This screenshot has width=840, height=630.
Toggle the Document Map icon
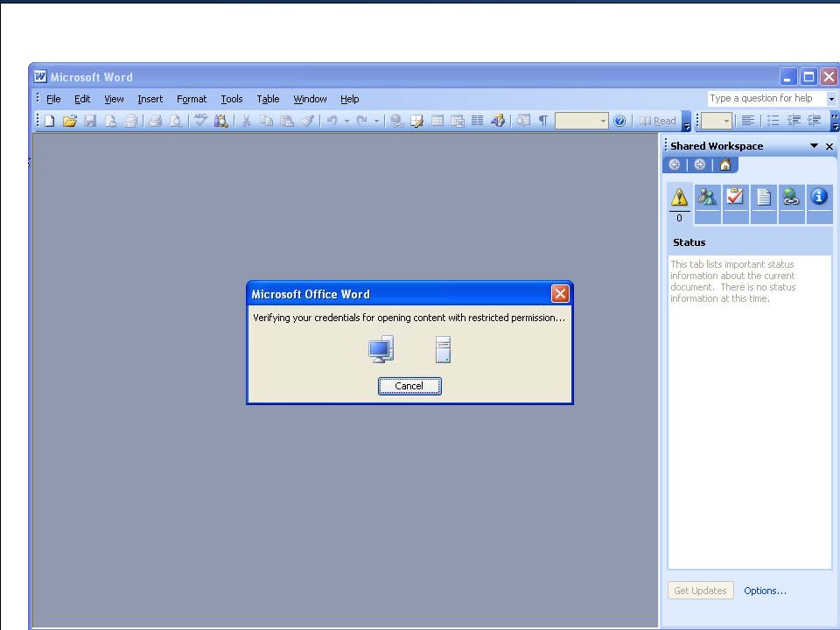point(523,121)
